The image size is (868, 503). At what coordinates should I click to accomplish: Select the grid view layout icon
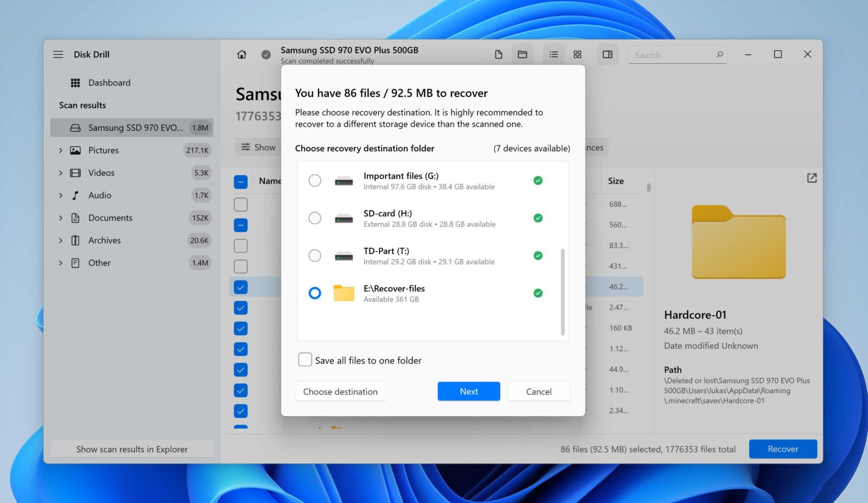coord(577,55)
